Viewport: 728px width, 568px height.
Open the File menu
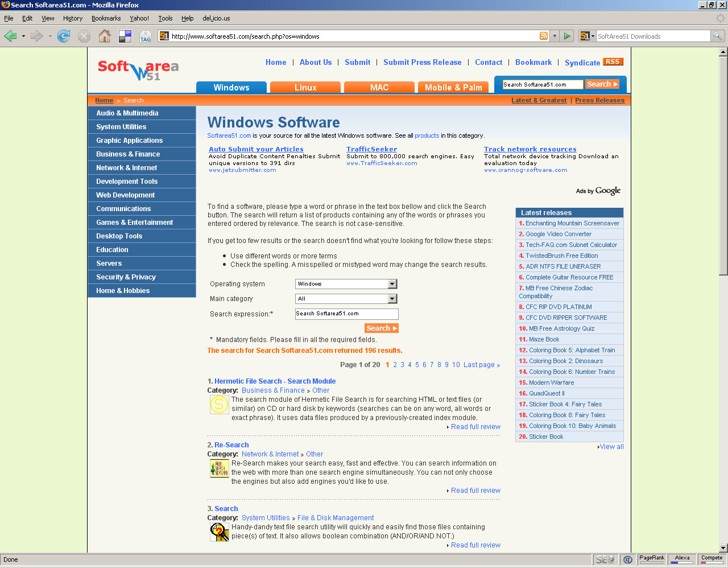click(x=9, y=18)
